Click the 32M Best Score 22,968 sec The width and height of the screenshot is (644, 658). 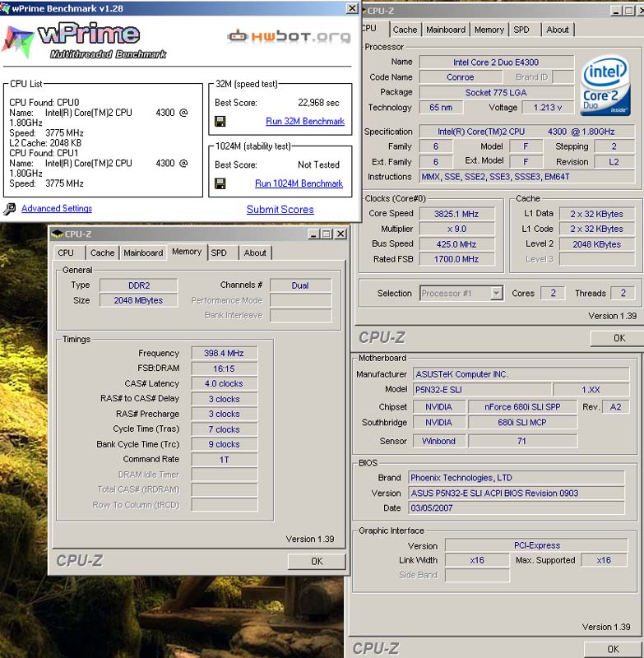tap(319, 103)
